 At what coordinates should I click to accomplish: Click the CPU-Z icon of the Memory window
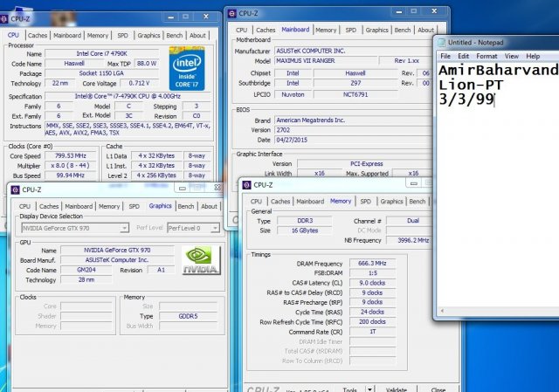point(249,184)
